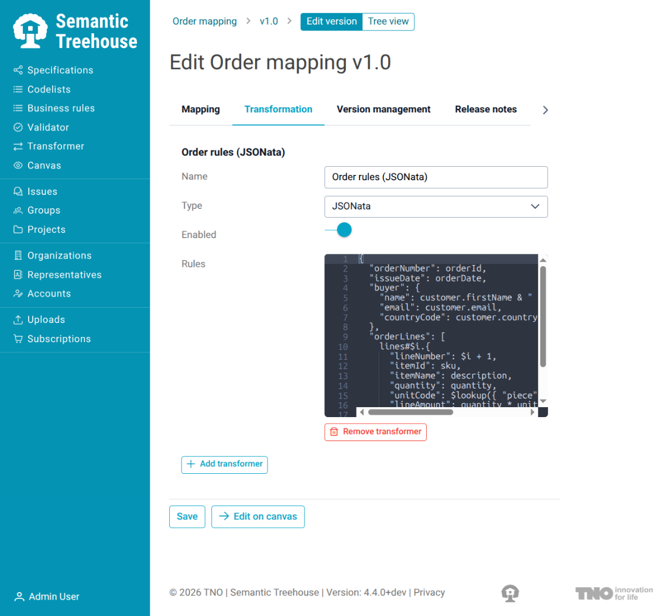Image resolution: width=672 pixels, height=616 pixels.
Task: Click the Specifications share icon in sidebar
Action: tap(18, 70)
